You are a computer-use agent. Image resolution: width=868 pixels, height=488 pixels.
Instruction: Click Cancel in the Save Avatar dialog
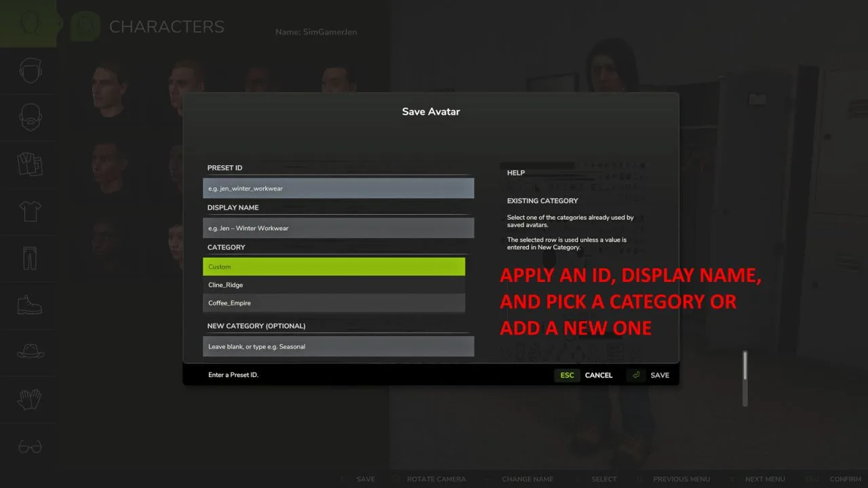pyautogui.click(x=599, y=375)
